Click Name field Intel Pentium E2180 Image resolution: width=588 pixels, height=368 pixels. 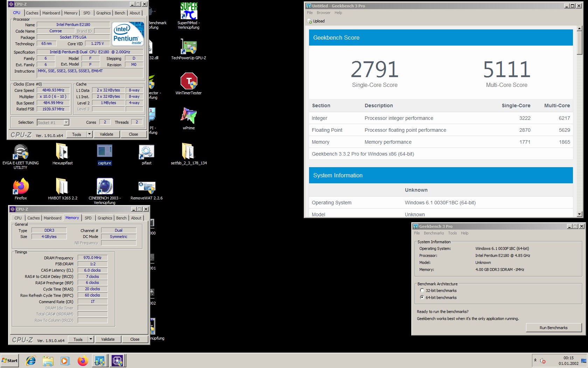click(73, 25)
